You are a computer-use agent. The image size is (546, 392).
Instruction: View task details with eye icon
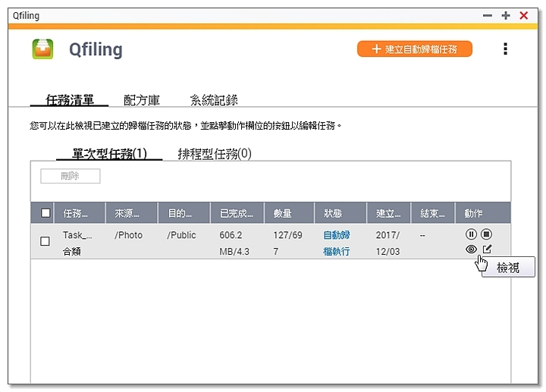(471, 249)
